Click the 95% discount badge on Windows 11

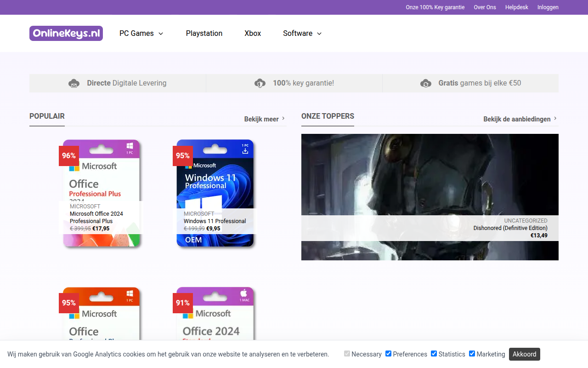pyautogui.click(x=183, y=155)
